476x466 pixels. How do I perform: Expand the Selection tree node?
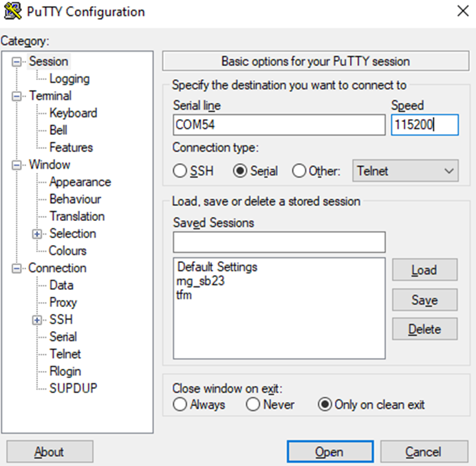(x=37, y=234)
